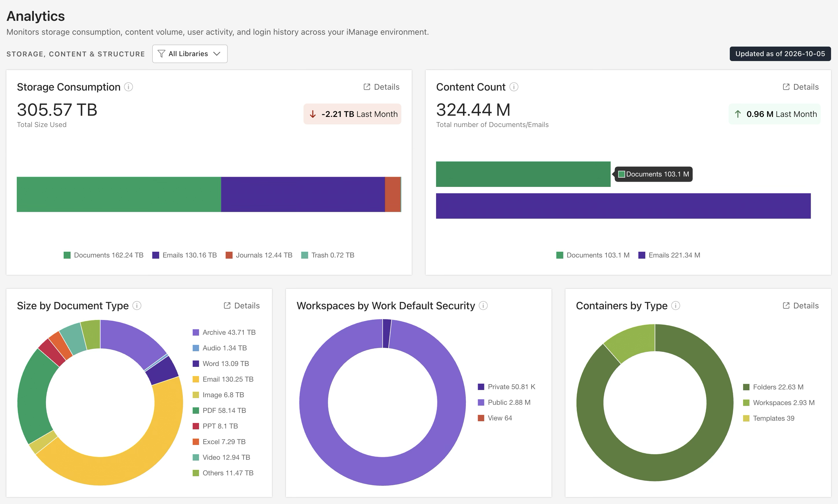838x504 pixels.
Task: Open Details for Size by Document Type
Action: point(242,306)
